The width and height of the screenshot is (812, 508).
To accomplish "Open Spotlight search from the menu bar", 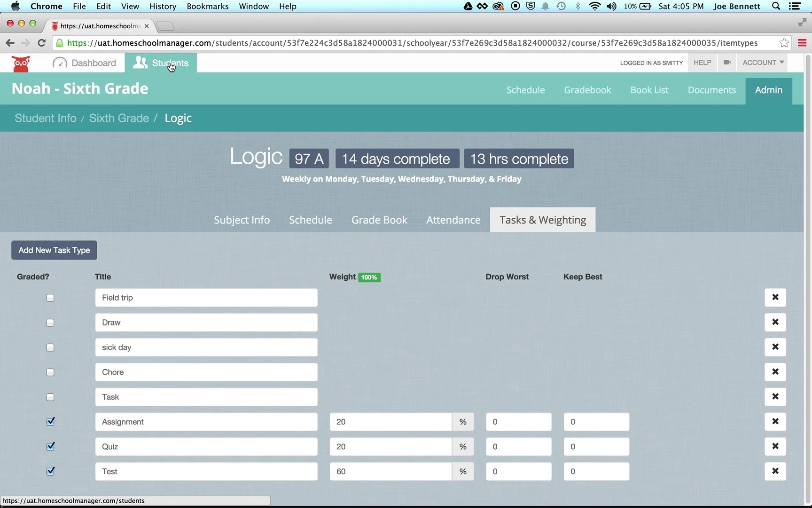I will pyautogui.click(x=775, y=6).
